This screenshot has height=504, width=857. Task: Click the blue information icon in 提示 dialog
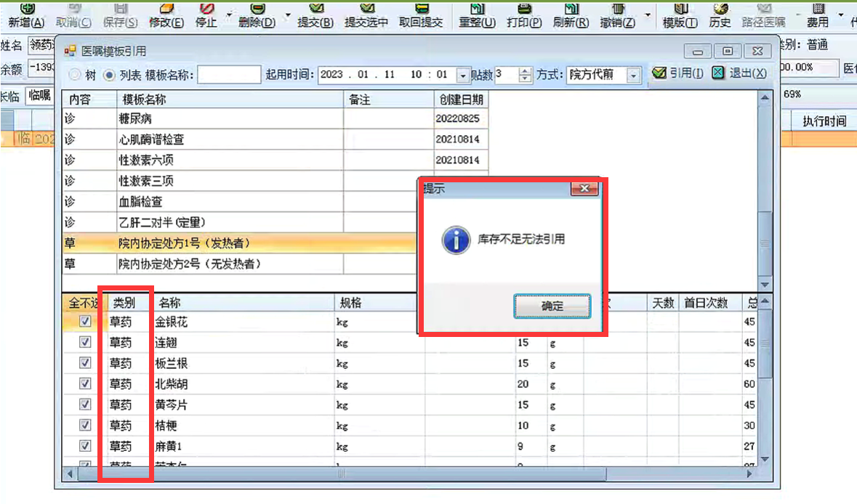pos(456,240)
